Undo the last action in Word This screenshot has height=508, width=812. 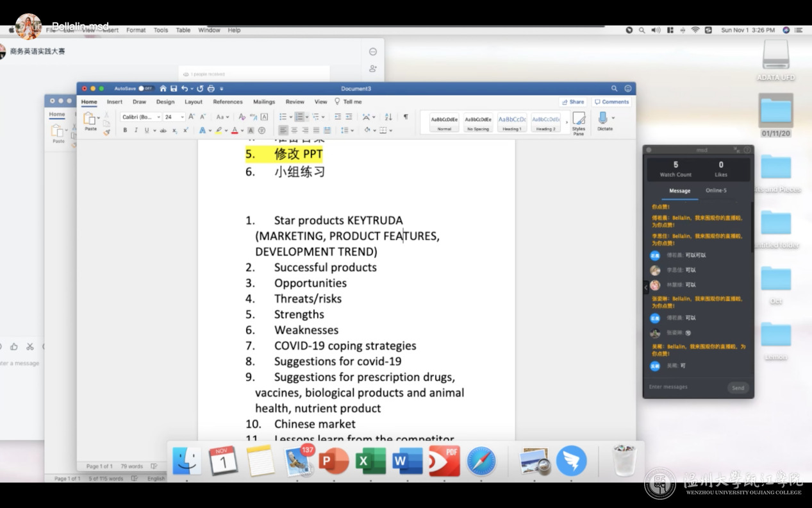[x=184, y=89]
